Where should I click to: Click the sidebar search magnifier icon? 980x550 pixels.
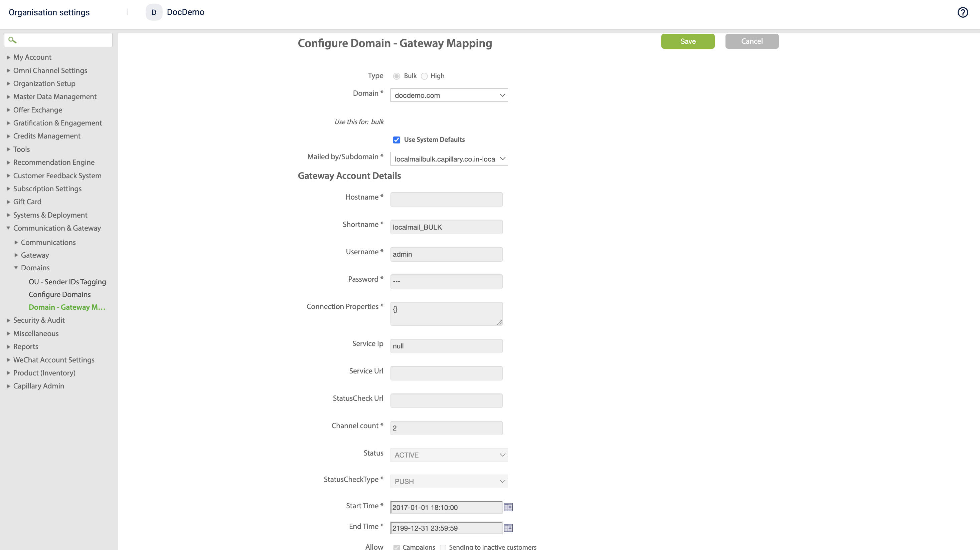[x=12, y=40]
